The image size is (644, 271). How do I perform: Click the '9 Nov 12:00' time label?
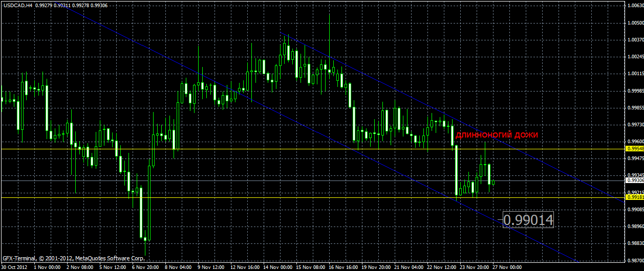click(x=211, y=267)
